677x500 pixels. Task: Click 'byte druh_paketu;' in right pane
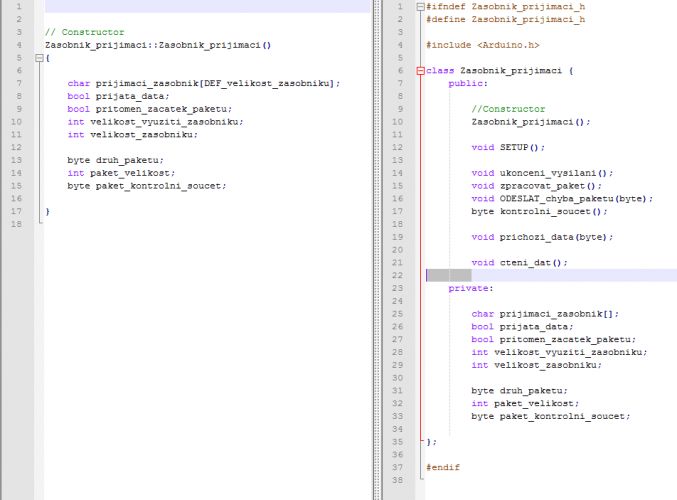519,391
